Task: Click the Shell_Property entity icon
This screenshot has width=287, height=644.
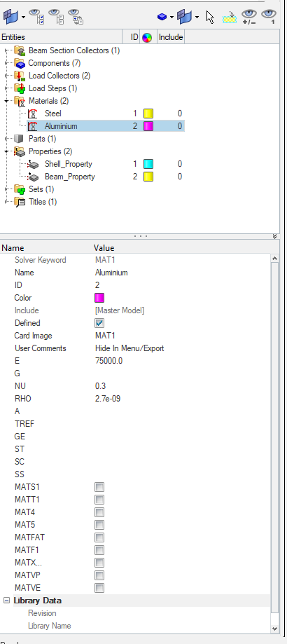Action: pyautogui.click(x=33, y=164)
